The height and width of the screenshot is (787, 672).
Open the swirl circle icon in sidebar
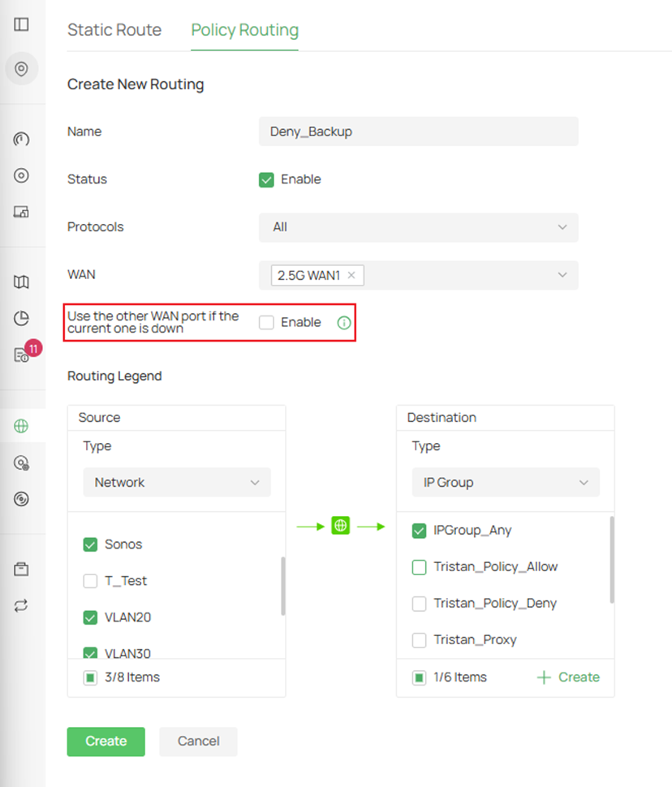coord(21,499)
